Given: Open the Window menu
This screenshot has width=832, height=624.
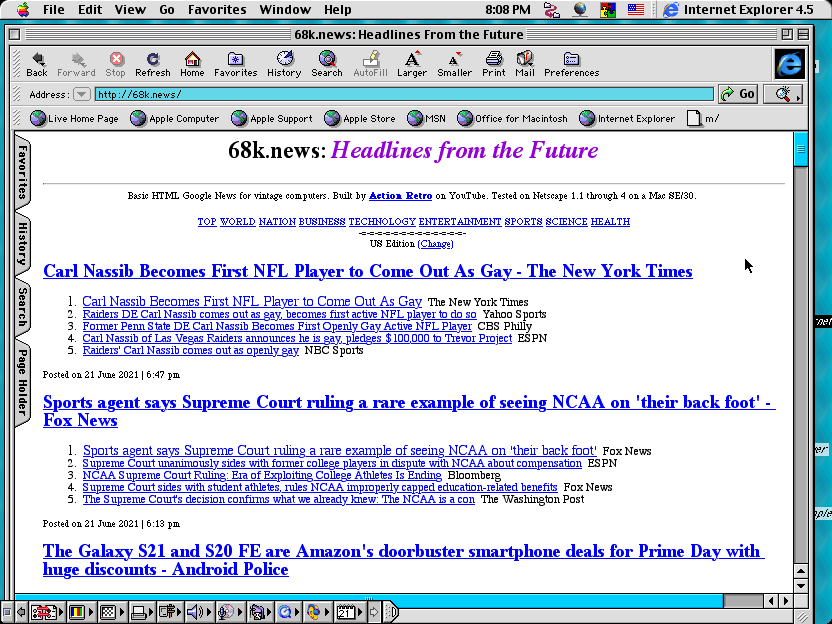Looking at the screenshot, I should coord(285,10).
